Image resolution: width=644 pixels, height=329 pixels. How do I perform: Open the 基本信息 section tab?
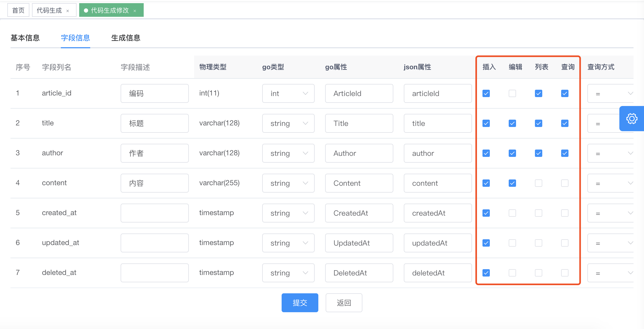[x=25, y=38]
